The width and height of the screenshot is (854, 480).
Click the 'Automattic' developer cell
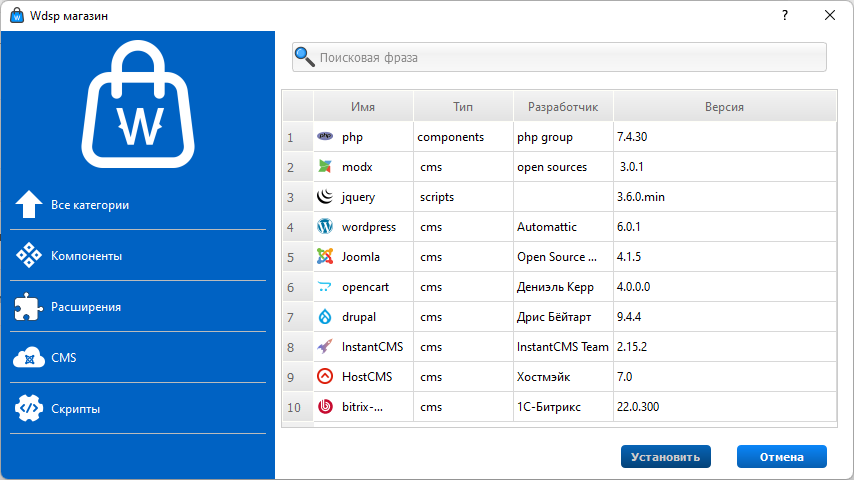[563, 227]
